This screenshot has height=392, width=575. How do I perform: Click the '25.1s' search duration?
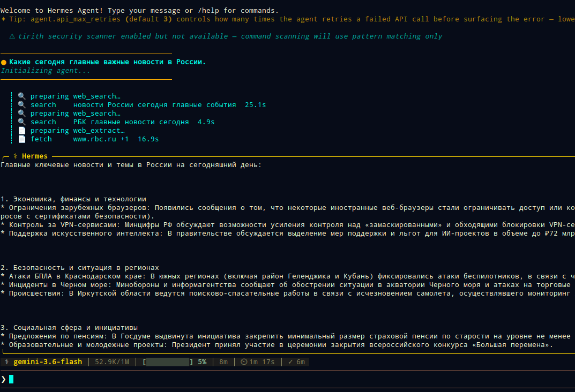(x=255, y=105)
